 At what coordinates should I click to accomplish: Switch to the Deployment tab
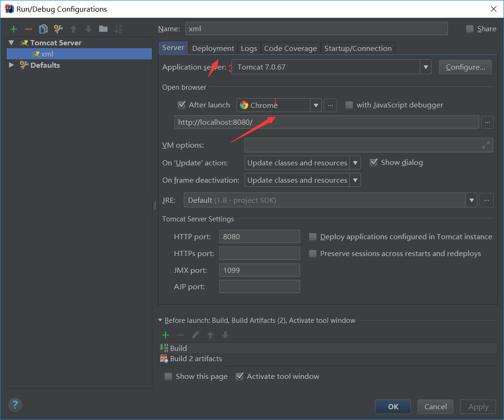click(213, 48)
